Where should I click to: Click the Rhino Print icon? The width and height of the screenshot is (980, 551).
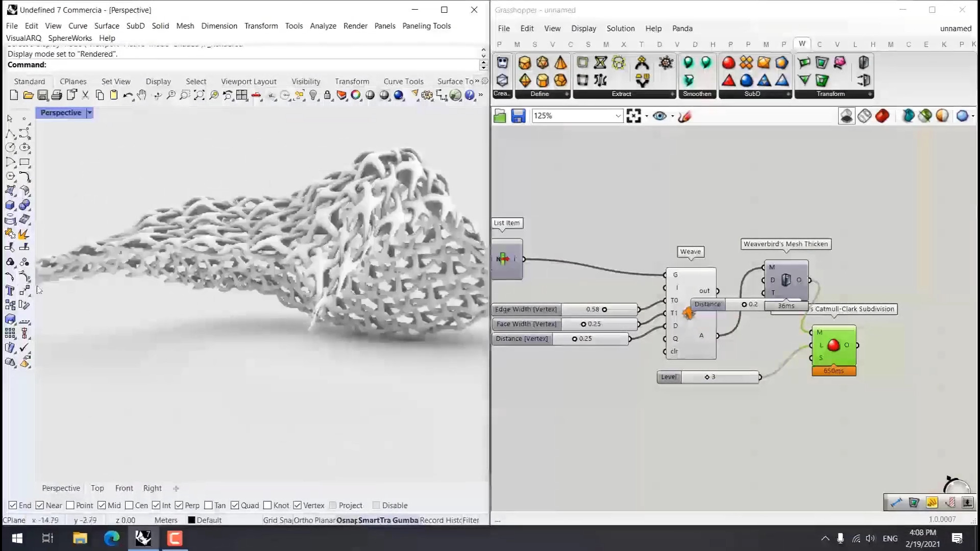click(x=57, y=95)
